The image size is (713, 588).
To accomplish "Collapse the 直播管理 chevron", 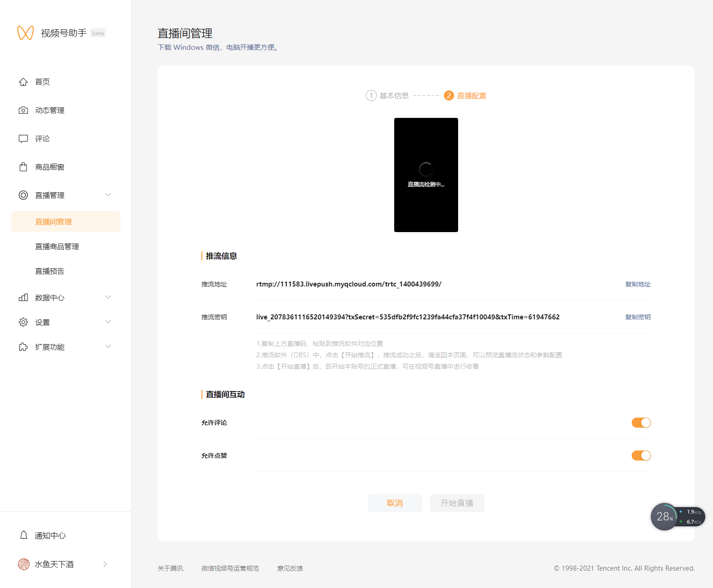I will point(108,195).
